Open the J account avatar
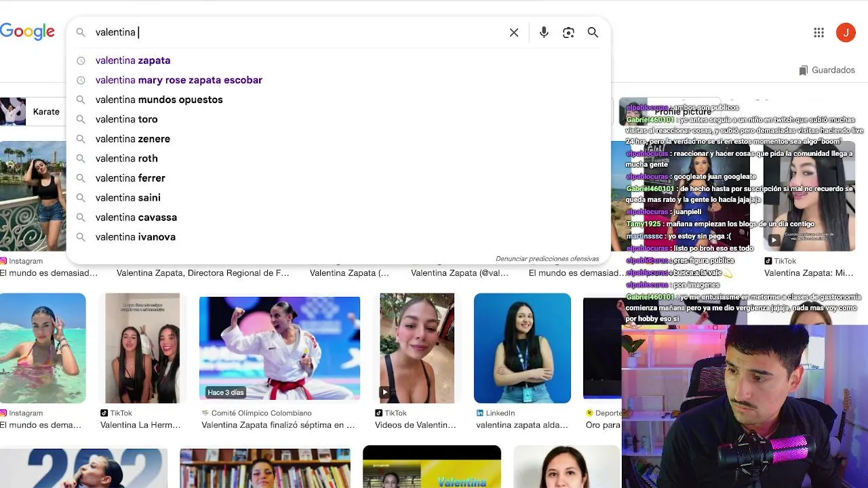Image resolution: width=868 pixels, height=488 pixels. [846, 33]
